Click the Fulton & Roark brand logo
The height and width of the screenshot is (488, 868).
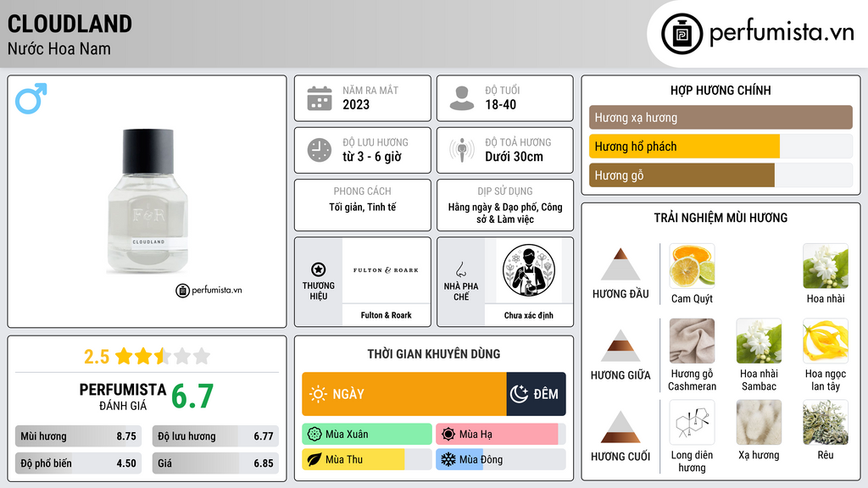click(x=386, y=270)
